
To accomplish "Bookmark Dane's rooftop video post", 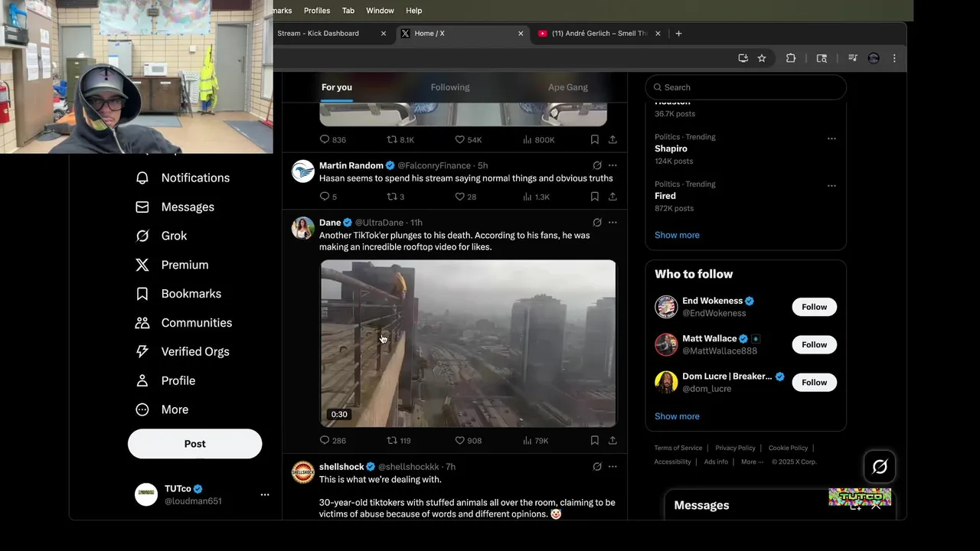I will (x=594, y=441).
